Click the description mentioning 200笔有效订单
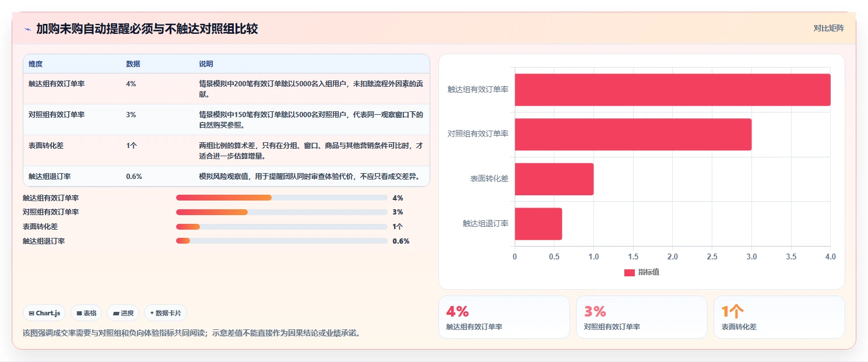This screenshot has height=362, width=868. (311, 89)
